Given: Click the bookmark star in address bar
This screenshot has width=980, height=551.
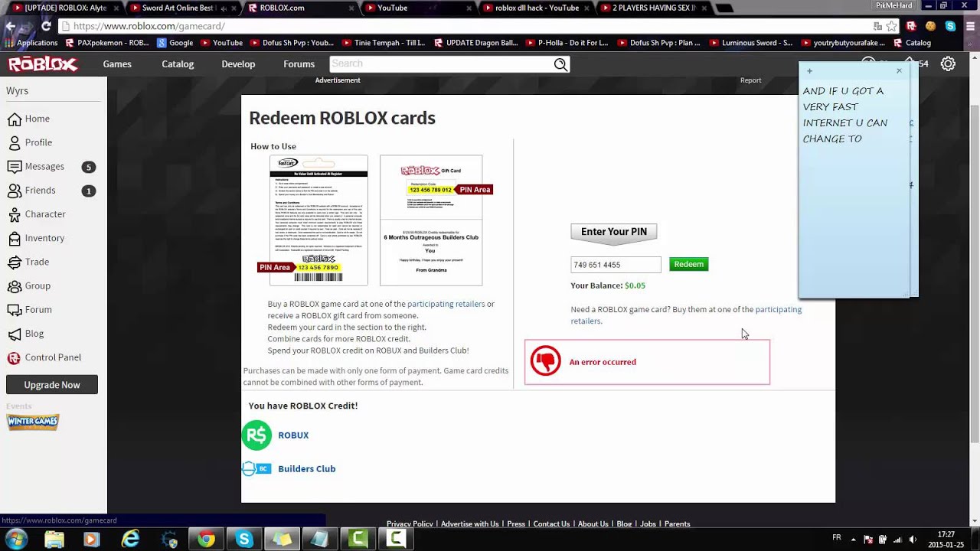Looking at the screenshot, I should pos(891,26).
